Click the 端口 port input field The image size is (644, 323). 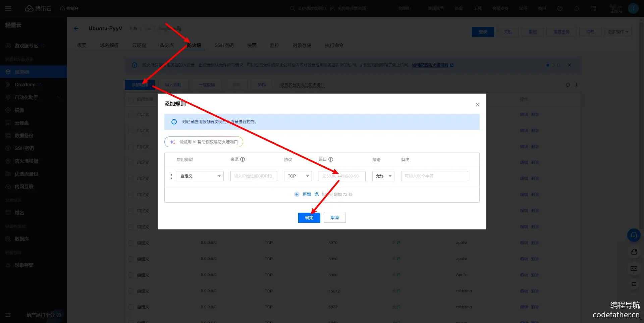(341, 176)
